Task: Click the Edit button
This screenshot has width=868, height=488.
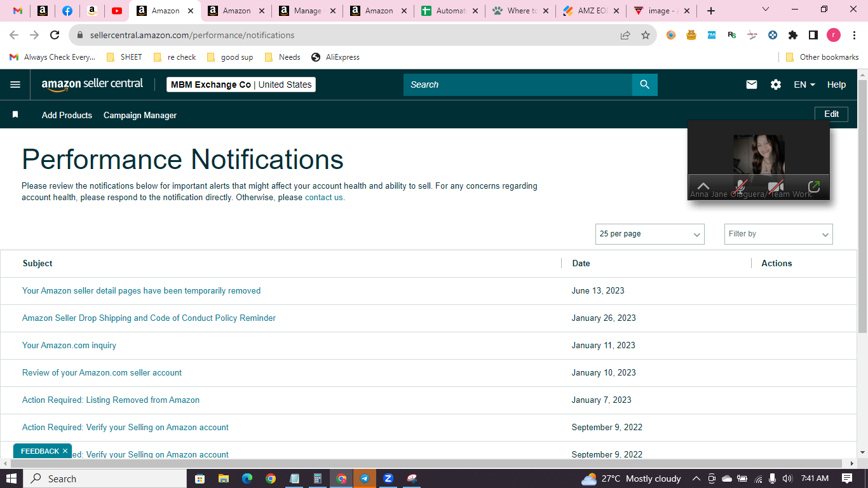Action: pyautogui.click(x=832, y=114)
